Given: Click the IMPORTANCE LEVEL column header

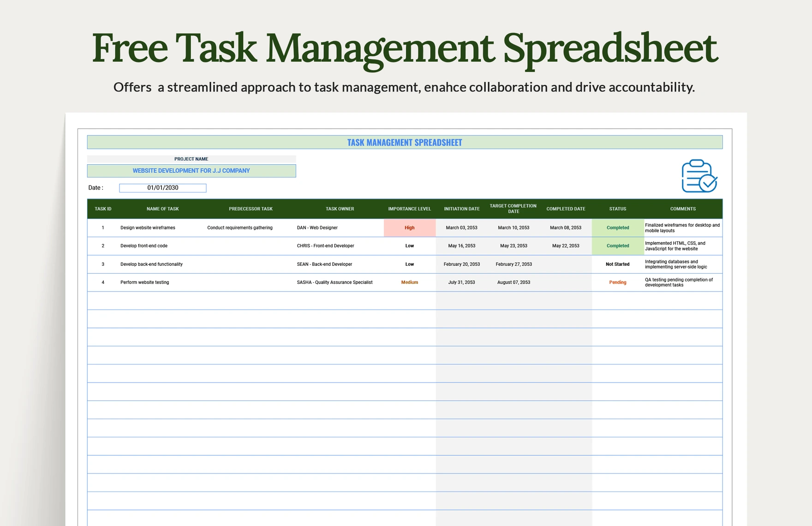Looking at the screenshot, I should 409,209.
